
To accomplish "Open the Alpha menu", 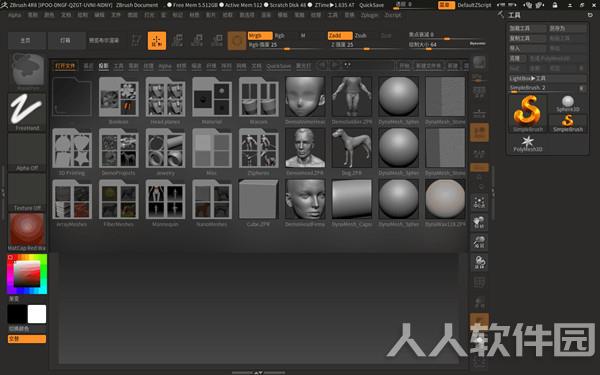I will click(x=15, y=15).
